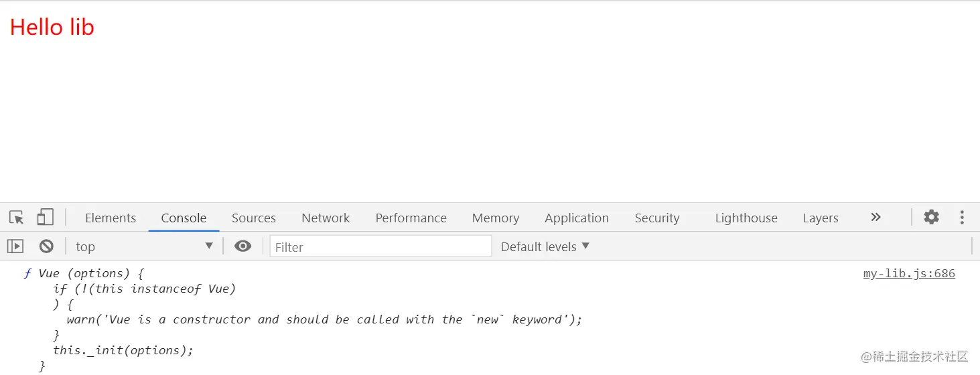Open DevTools settings gear

[931, 218]
